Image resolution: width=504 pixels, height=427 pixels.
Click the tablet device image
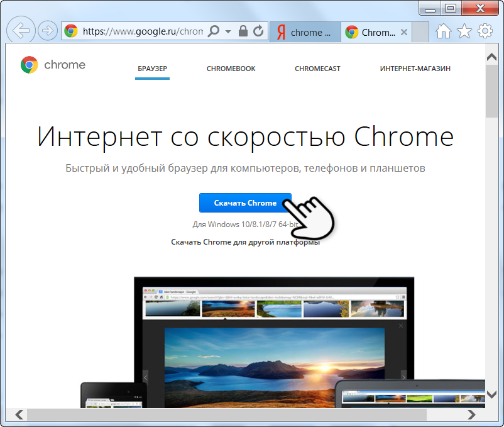click(x=410, y=394)
